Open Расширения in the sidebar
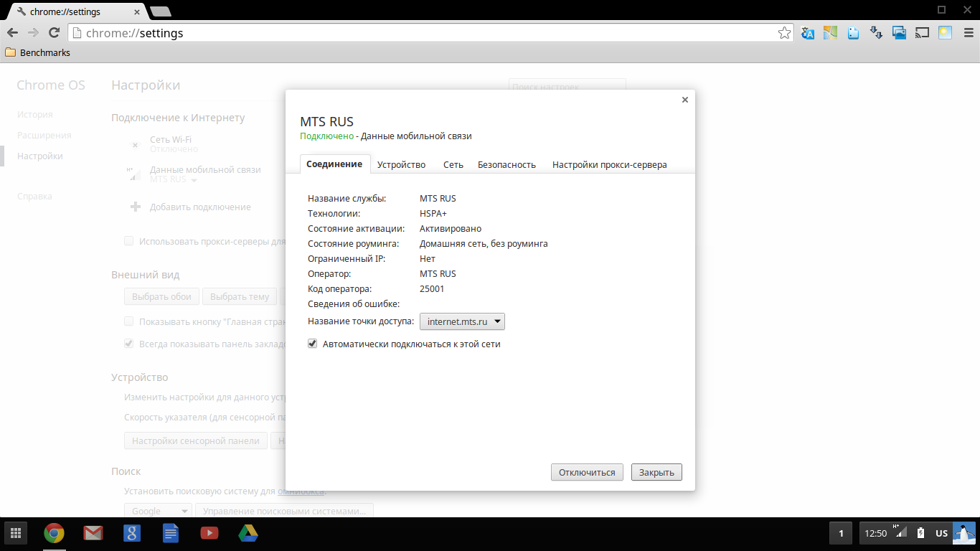The width and height of the screenshot is (980, 551). click(44, 135)
